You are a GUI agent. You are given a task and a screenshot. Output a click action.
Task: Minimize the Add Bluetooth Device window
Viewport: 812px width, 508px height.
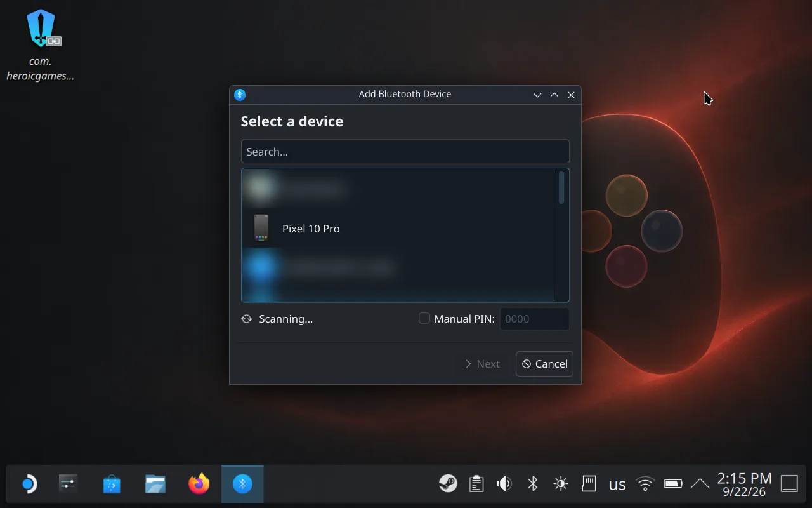pos(537,95)
